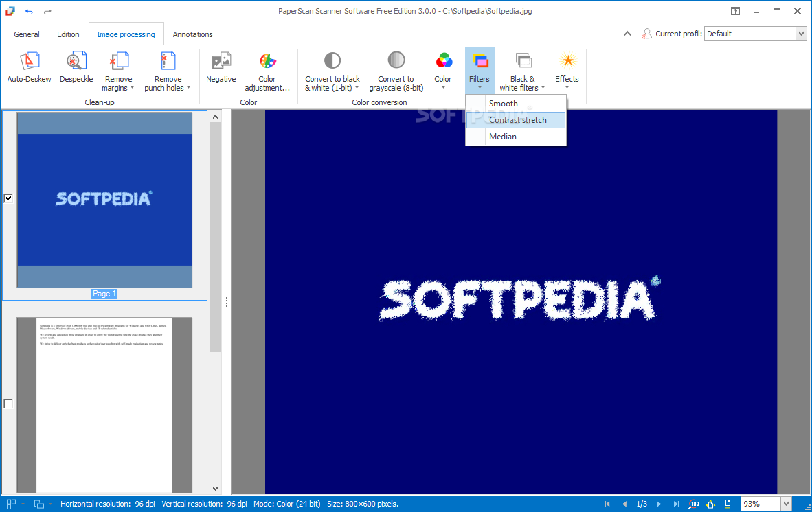Apply the Negative color effect
This screenshot has height=512, width=812.
(221, 67)
